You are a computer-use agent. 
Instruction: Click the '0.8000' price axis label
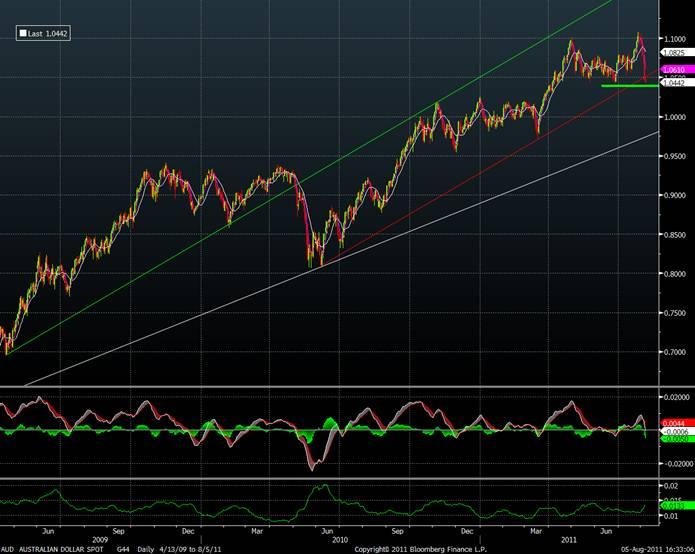coord(674,274)
